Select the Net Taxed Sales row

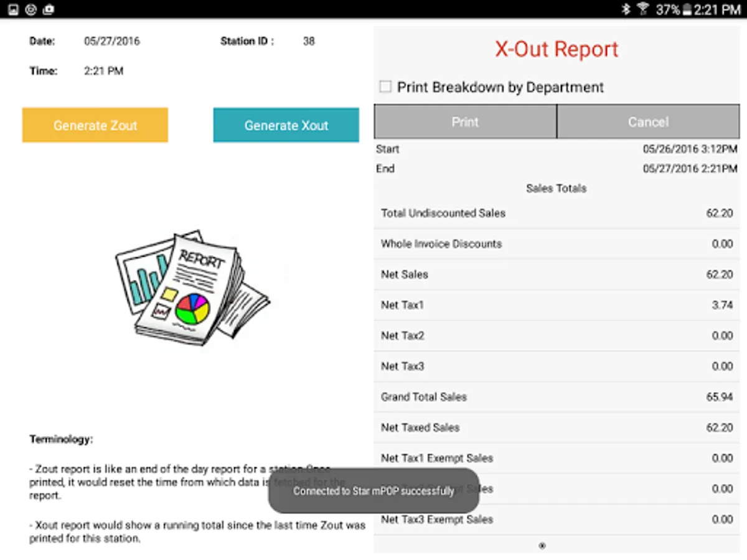tap(557, 427)
